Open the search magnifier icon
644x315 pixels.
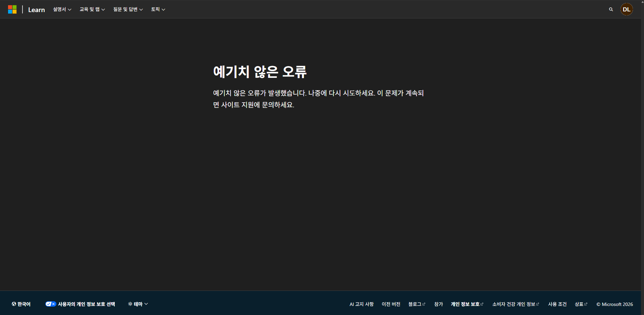pos(611,9)
